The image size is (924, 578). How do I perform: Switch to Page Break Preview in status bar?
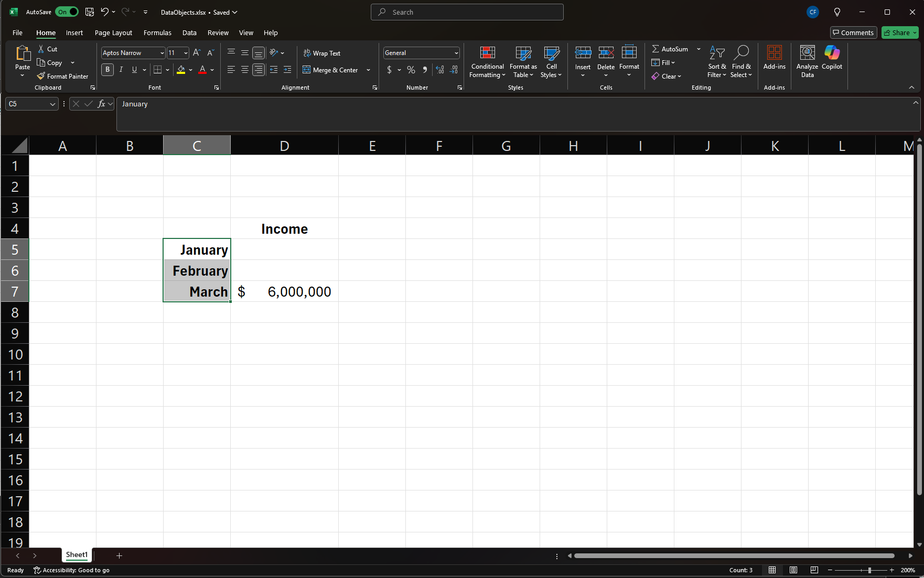pos(814,570)
